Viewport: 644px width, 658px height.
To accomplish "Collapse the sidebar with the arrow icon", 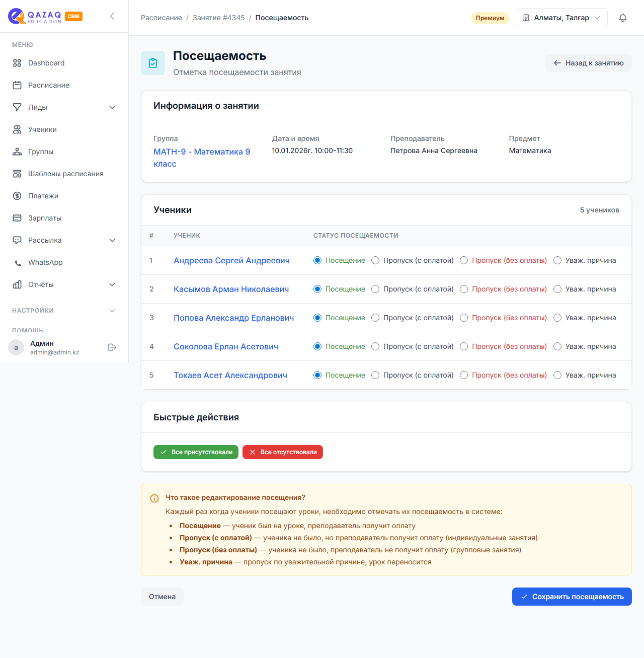I will point(112,16).
